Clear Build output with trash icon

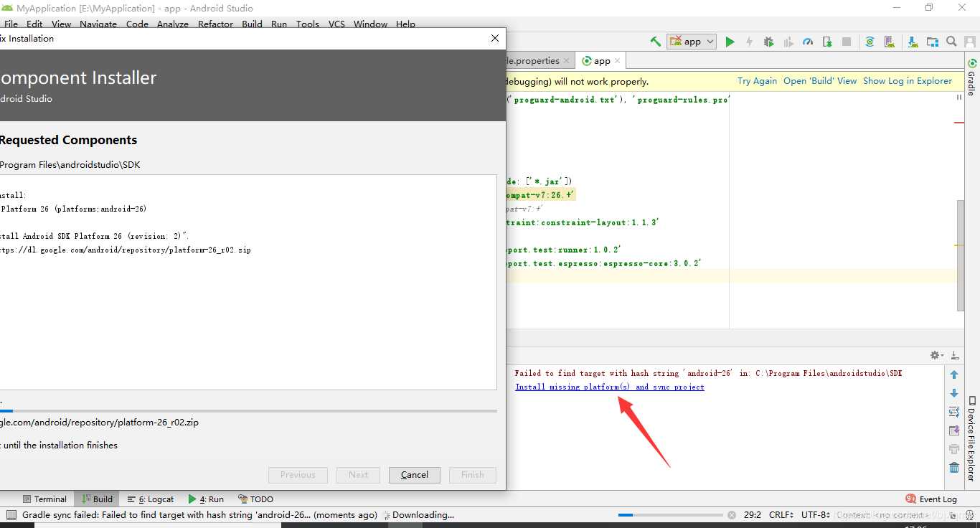point(954,468)
